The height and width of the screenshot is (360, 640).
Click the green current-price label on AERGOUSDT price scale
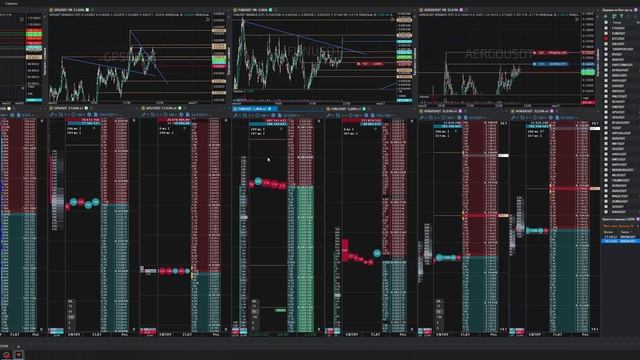[588, 72]
